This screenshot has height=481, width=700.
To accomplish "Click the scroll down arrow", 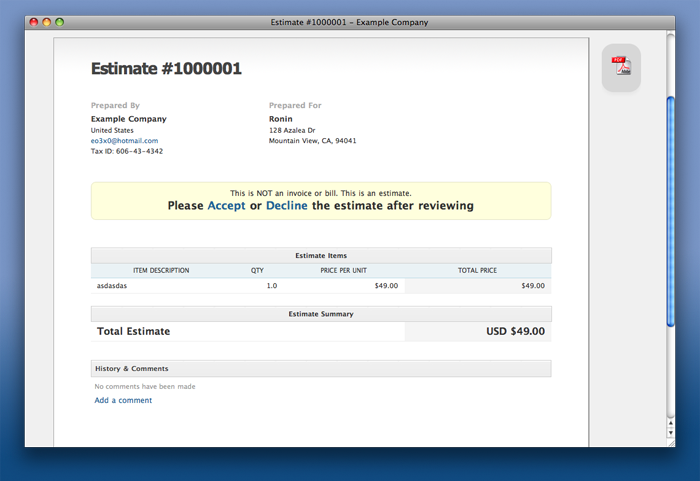I will [670, 434].
